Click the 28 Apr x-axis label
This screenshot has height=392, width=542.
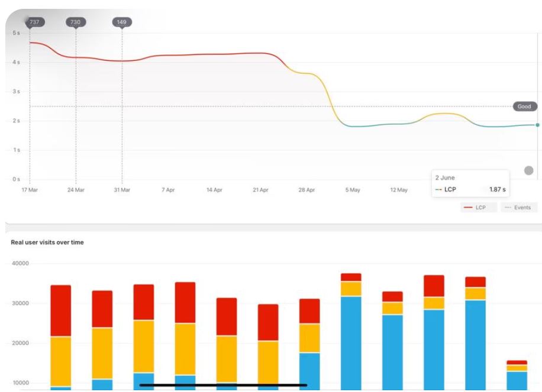click(x=306, y=190)
